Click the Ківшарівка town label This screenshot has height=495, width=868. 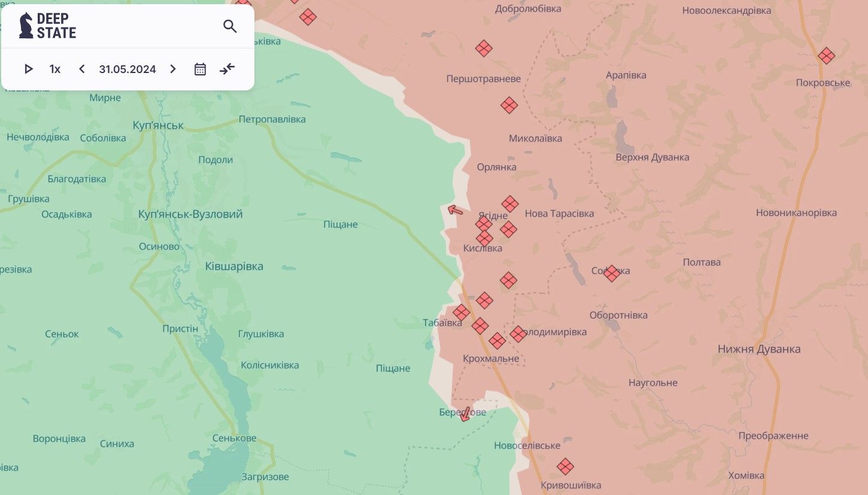tap(234, 266)
